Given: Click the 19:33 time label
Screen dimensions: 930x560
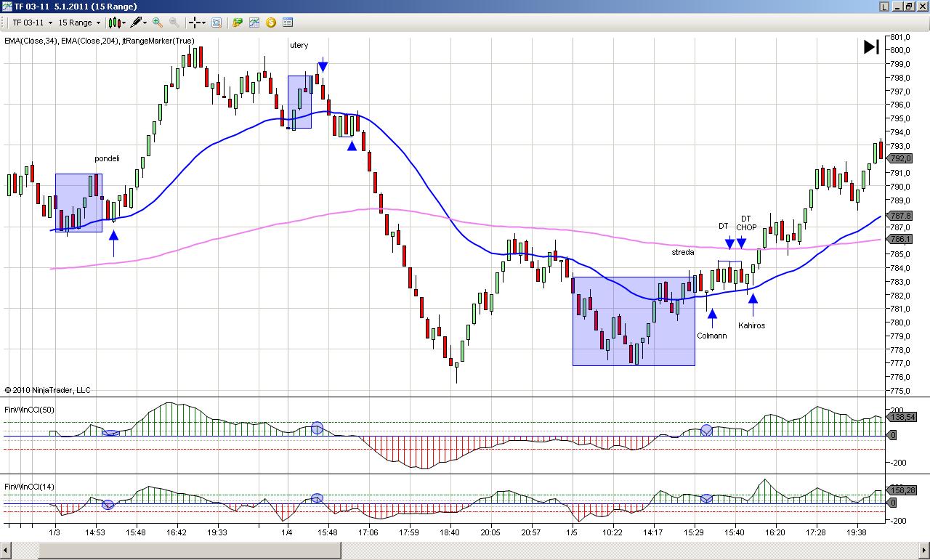Looking at the screenshot, I should pyautogui.click(x=217, y=532).
